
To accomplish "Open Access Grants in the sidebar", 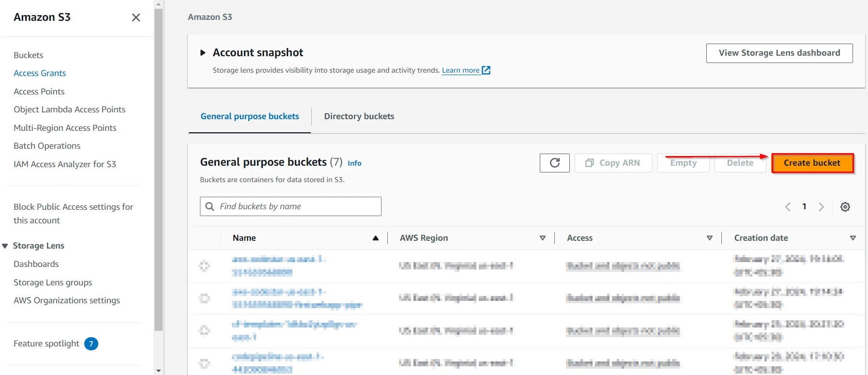I will (40, 73).
